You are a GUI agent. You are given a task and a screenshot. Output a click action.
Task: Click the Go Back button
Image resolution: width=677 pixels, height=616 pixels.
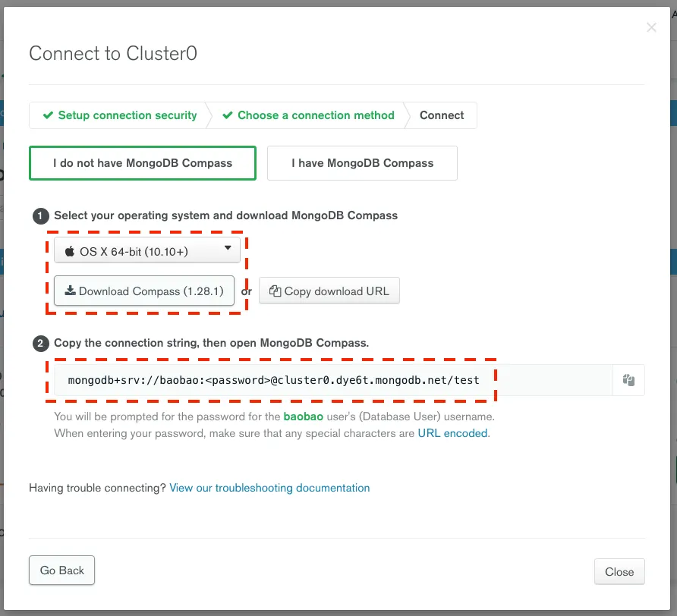point(61,570)
